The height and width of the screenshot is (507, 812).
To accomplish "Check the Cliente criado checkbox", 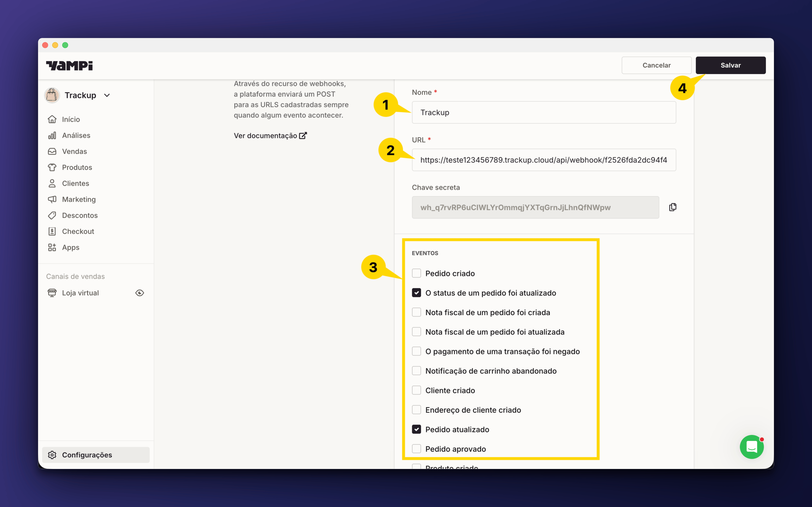I will (x=416, y=390).
